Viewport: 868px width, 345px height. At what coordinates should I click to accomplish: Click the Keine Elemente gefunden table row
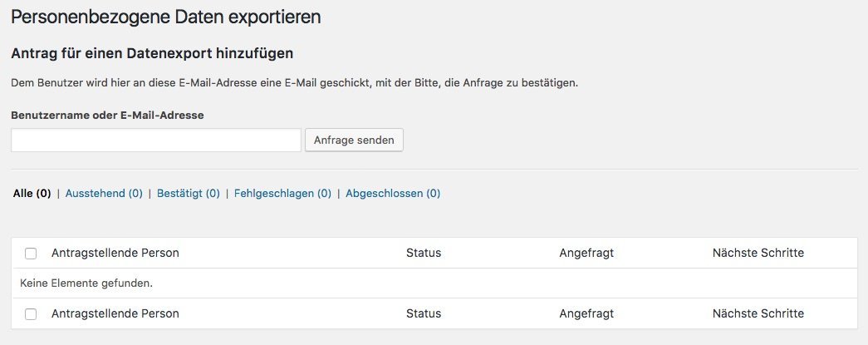434,283
